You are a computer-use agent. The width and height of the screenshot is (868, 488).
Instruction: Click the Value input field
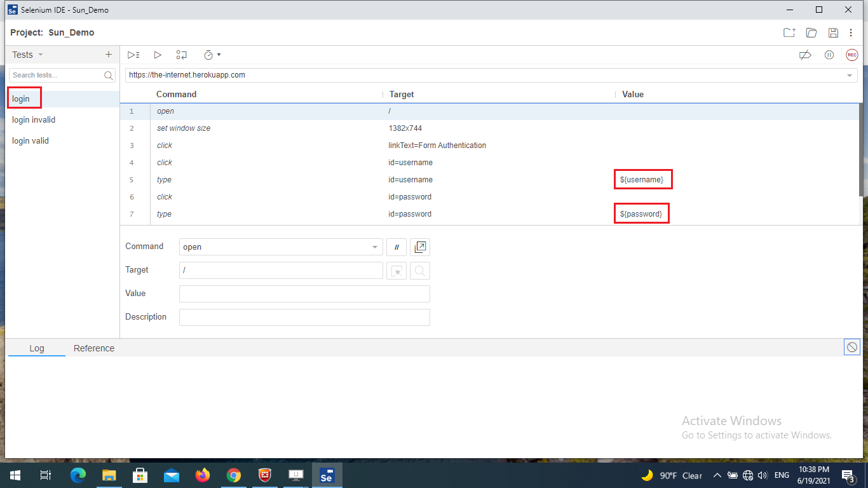(x=304, y=294)
